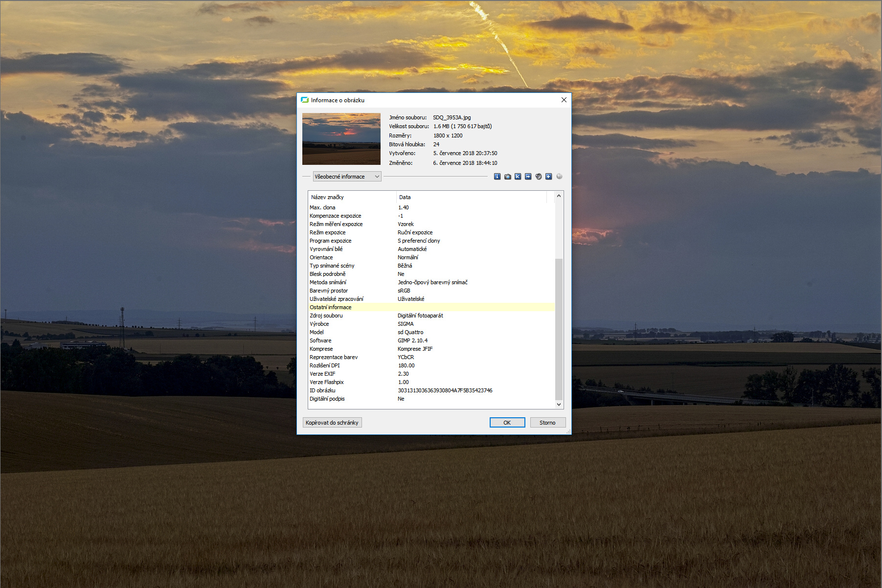Click the scroll down arrow in the list

click(x=559, y=405)
